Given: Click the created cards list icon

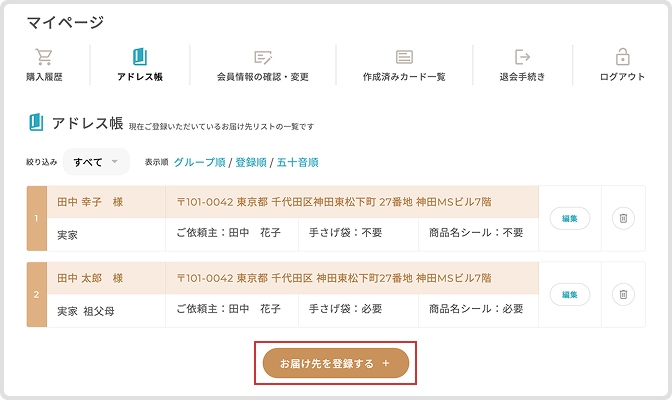Looking at the screenshot, I should (x=404, y=57).
